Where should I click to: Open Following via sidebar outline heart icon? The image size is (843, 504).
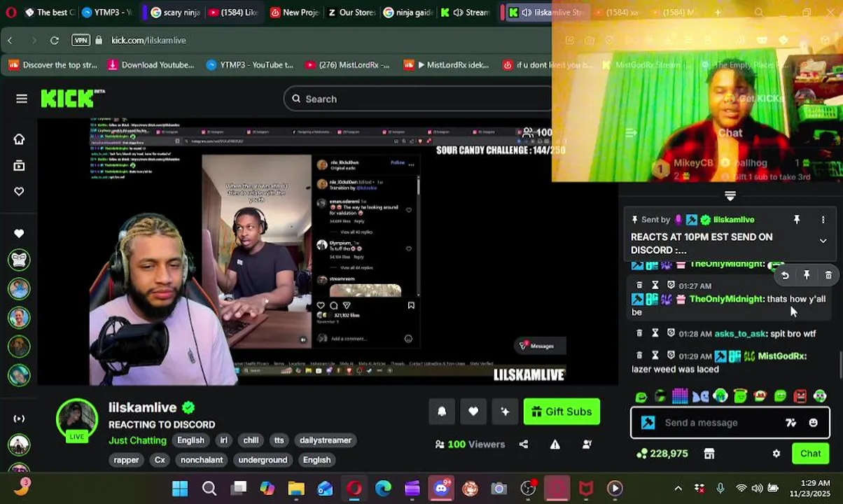pyautogui.click(x=19, y=192)
